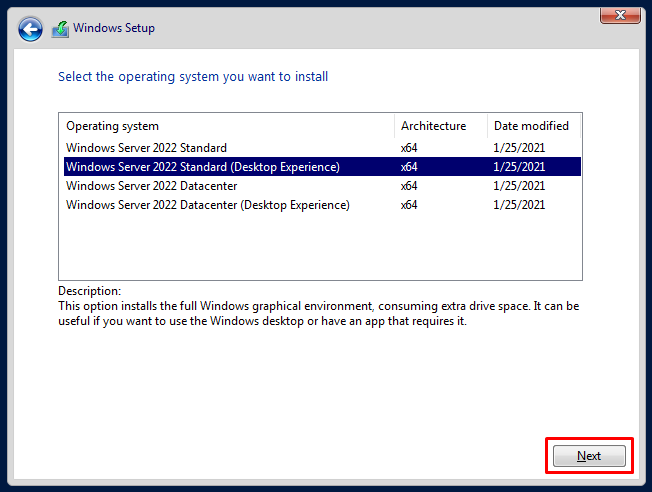Screen dimensions: 652x492
Task: Click the Windows Setup title text
Action: point(114,28)
